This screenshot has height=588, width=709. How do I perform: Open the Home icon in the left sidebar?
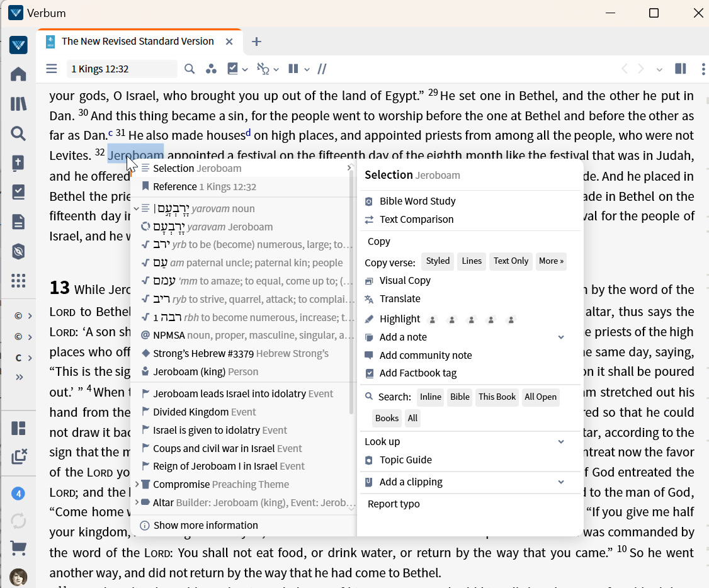point(18,74)
